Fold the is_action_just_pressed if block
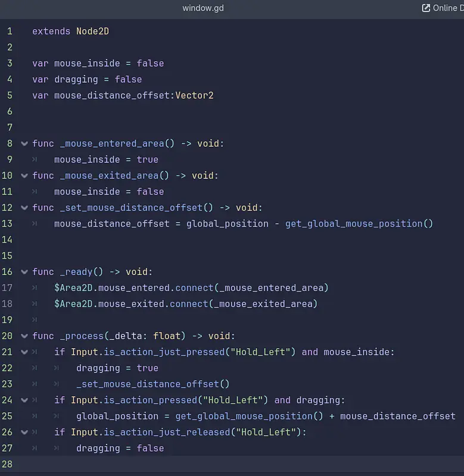 pyautogui.click(x=24, y=352)
